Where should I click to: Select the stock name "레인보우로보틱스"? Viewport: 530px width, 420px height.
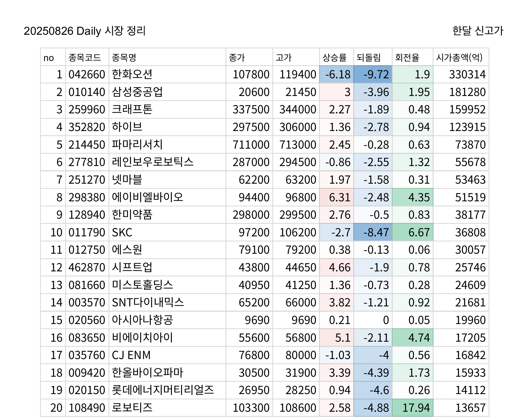pos(153,162)
